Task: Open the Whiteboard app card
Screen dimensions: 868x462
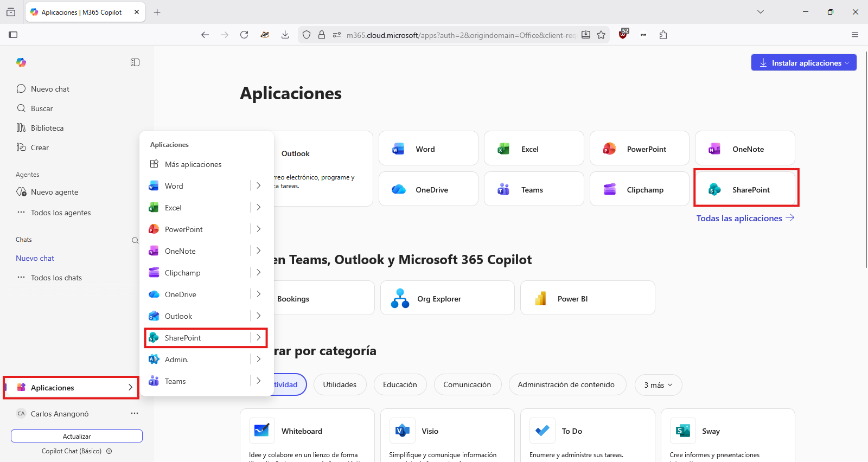Action: [x=307, y=435]
